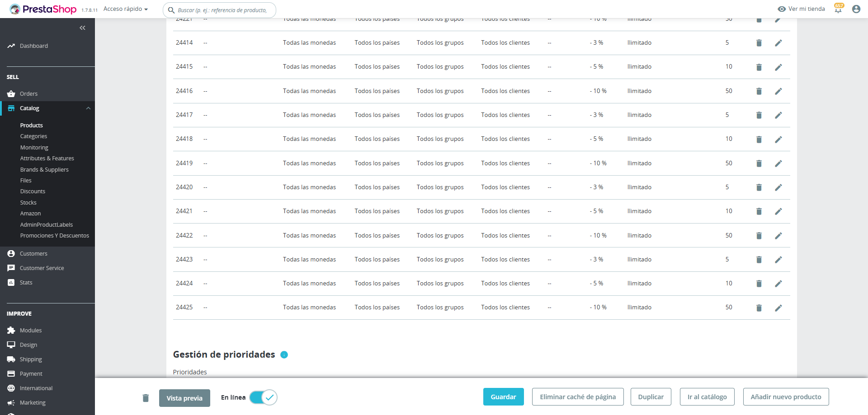Open Stocks under Catalog
This screenshot has height=415, width=868.
click(28, 203)
